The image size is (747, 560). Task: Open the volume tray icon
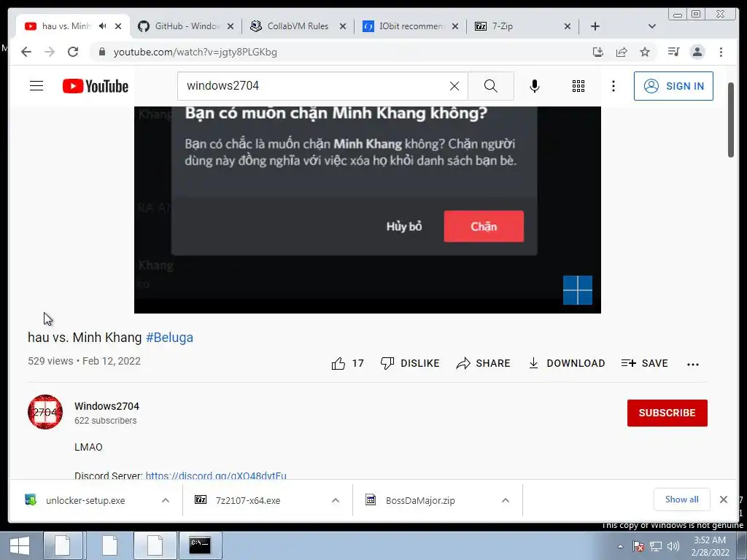[x=673, y=547]
